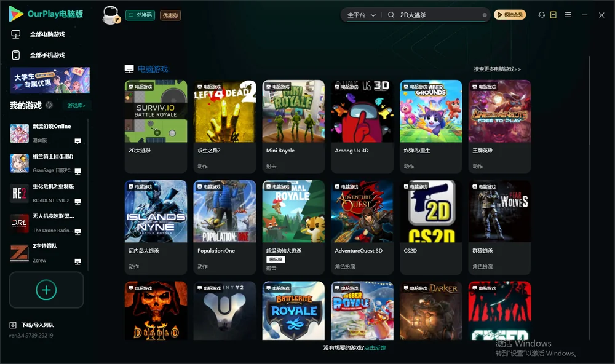Open the customer support headset icon
The width and height of the screenshot is (615, 364).
tap(542, 15)
